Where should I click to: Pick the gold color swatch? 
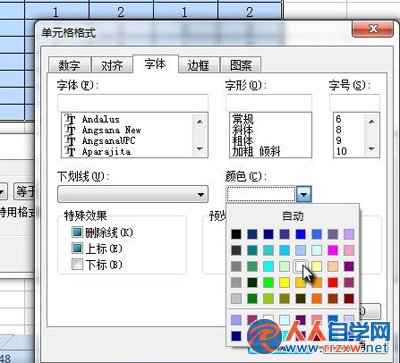coord(300,283)
